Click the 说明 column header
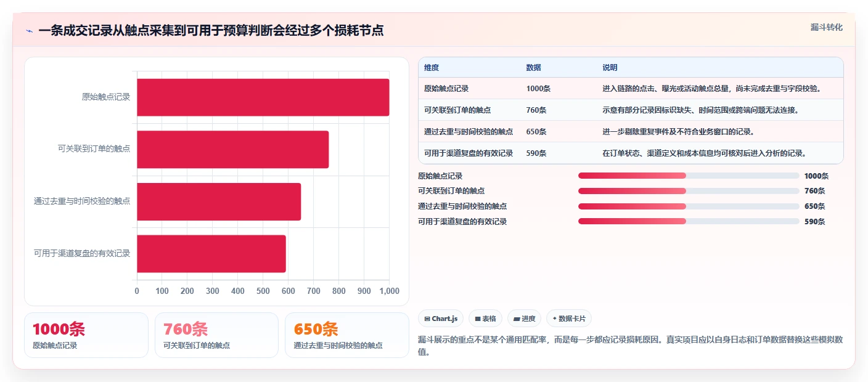868x382 pixels. coord(610,68)
